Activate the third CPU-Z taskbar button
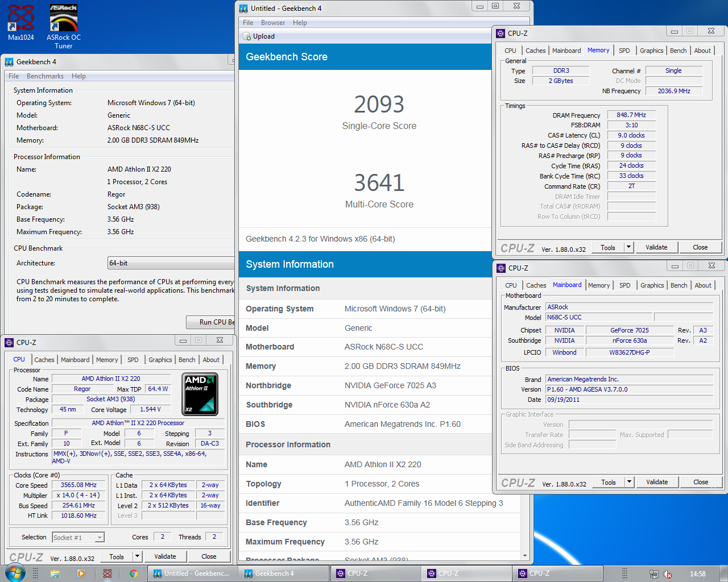Screen dimensions: 728x582 click(x=557, y=573)
